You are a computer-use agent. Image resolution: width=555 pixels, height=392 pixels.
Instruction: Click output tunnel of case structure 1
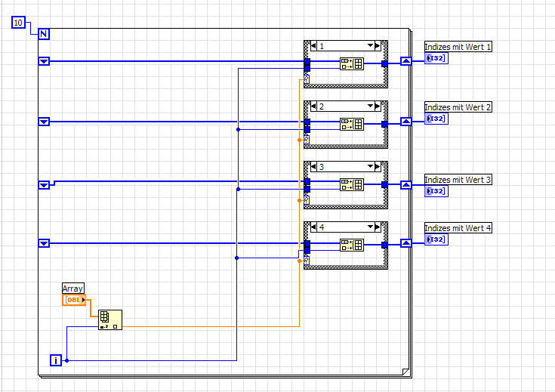tap(385, 64)
